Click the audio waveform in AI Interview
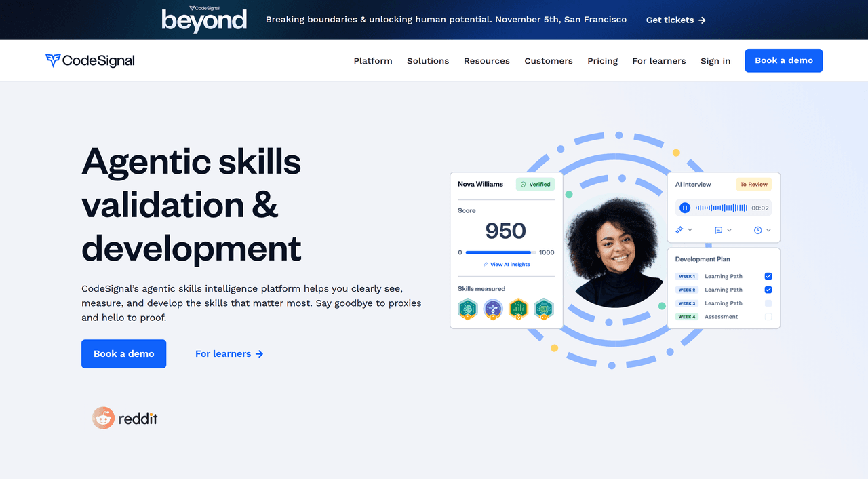The width and height of the screenshot is (868, 479). tap(722, 208)
